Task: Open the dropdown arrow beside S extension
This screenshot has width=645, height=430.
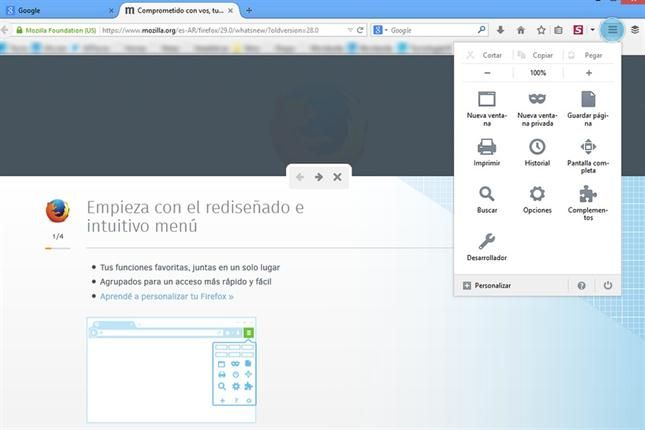Action: [592, 30]
